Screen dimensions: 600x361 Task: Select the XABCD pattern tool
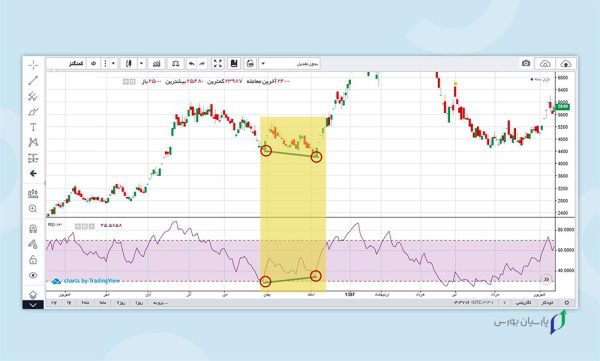(x=33, y=142)
